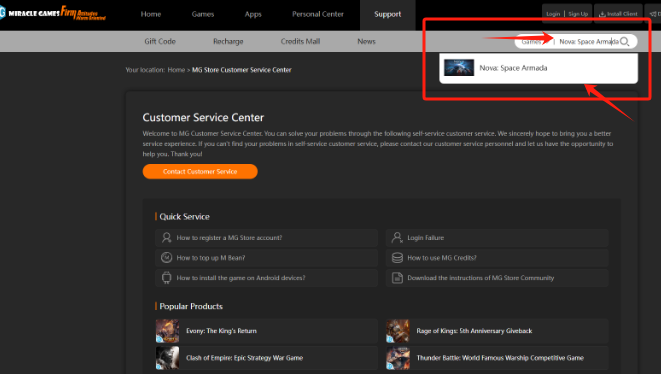The height and width of the screenshot is (374, 661).
Task: Click the M Bean top up icon
Action: click(167, 257)
